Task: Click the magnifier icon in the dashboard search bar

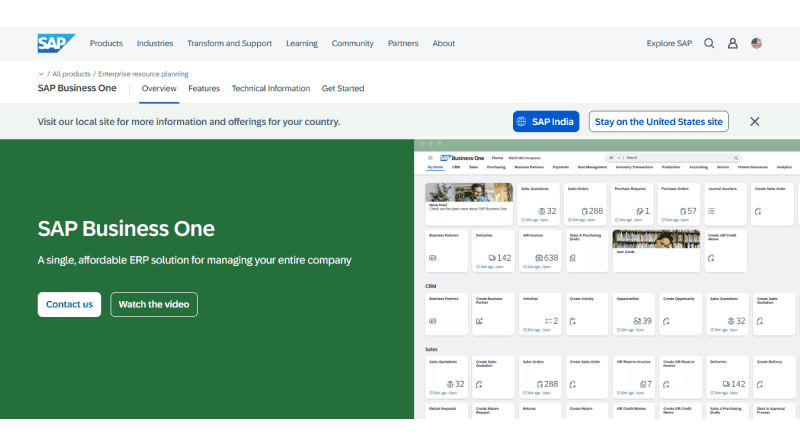Action: 736,158
